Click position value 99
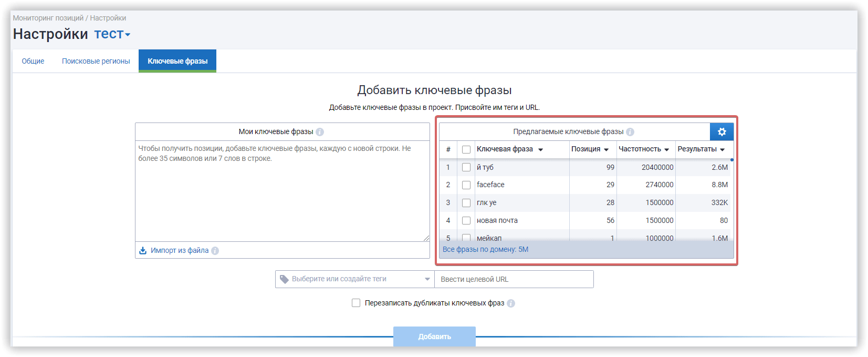 click(x=610, y=167)
